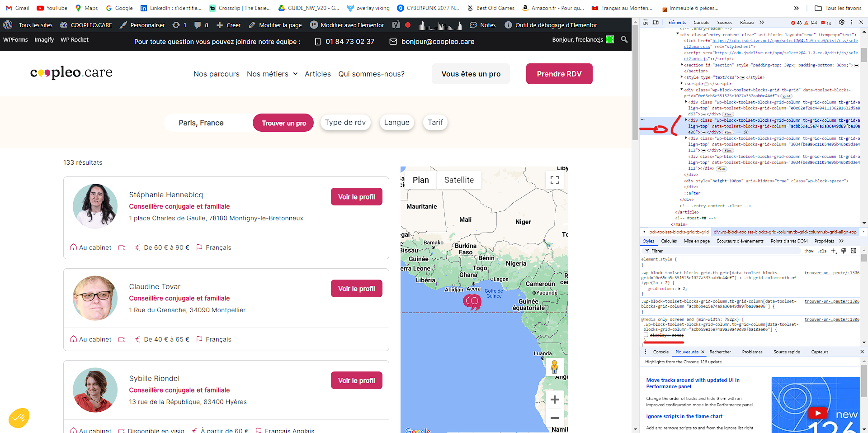Activate DevTools element inspector icon
Viewport: 868px width, 433px height.
click(x=646, y=22)
